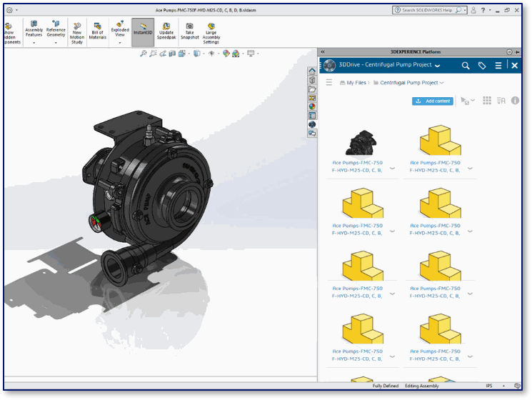Select the black pump assembly thumbnail
Screen dimensions: 532x400
[361, 142]
